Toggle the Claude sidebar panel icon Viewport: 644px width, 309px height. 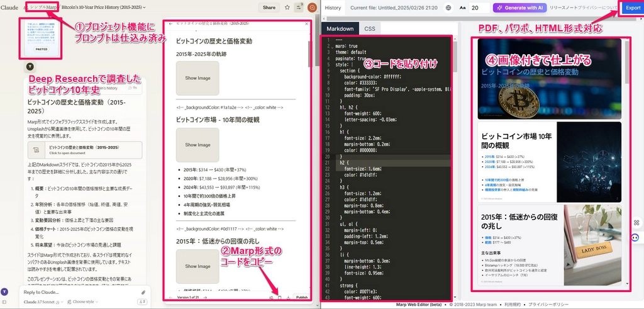(4, 302)
